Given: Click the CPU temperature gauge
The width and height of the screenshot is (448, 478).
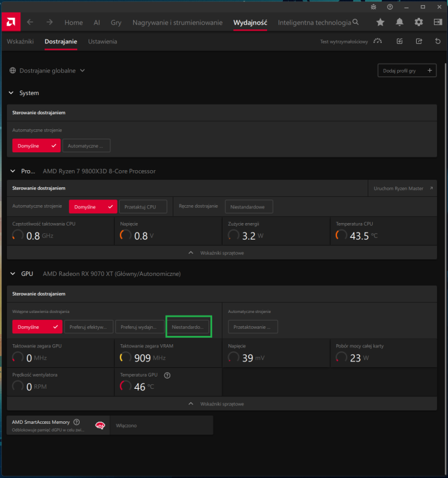Looking at the screenshot, I should coord(341,236).
